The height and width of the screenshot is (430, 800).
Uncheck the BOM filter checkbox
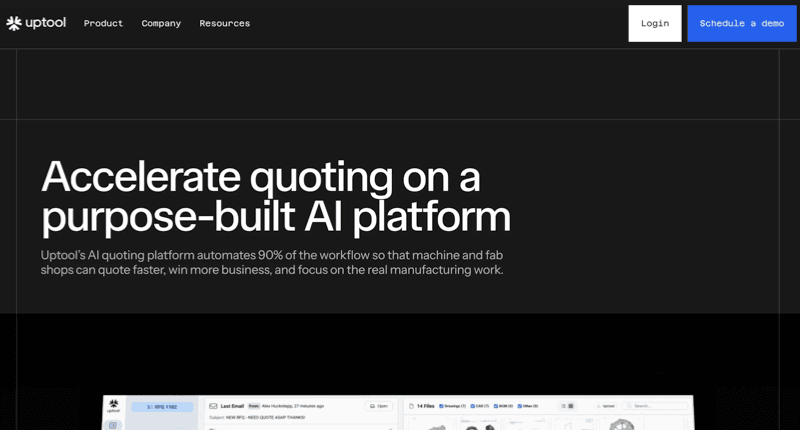click(497, 406)
